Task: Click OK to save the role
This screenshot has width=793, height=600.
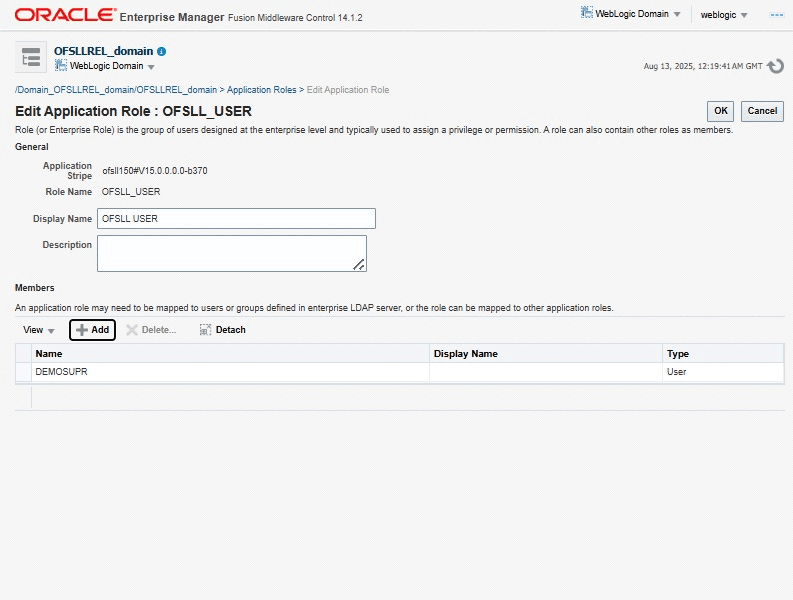Action: [x=720, y=111]
